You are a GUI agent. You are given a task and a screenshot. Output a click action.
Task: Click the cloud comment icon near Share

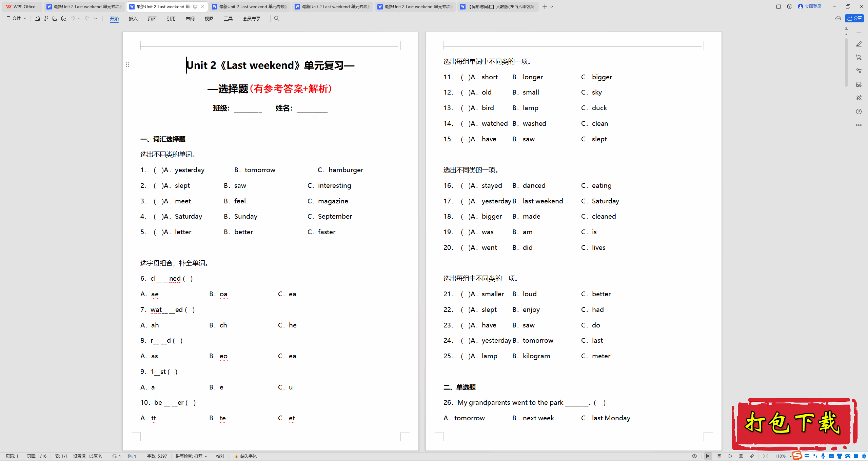[x=838, y=18]
